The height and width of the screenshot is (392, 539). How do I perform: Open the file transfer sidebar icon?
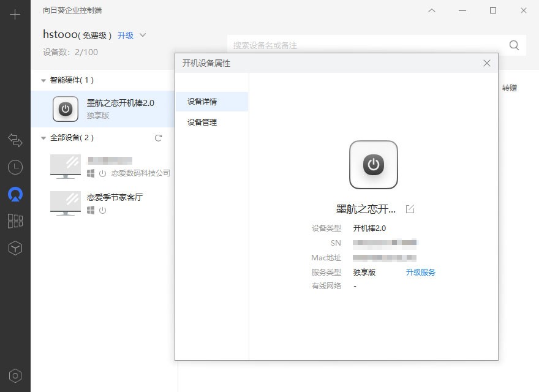point(15,140)
